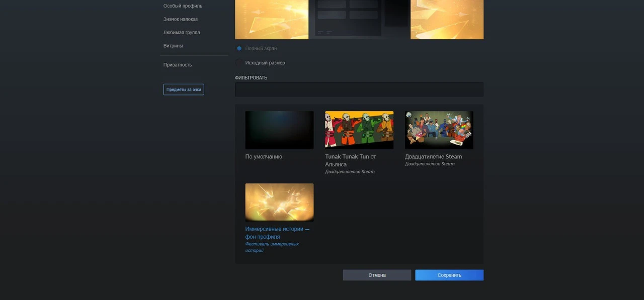
Task: Select the golden Иммерсивные истории background thumbnail
Action: [x=279, y=202]
